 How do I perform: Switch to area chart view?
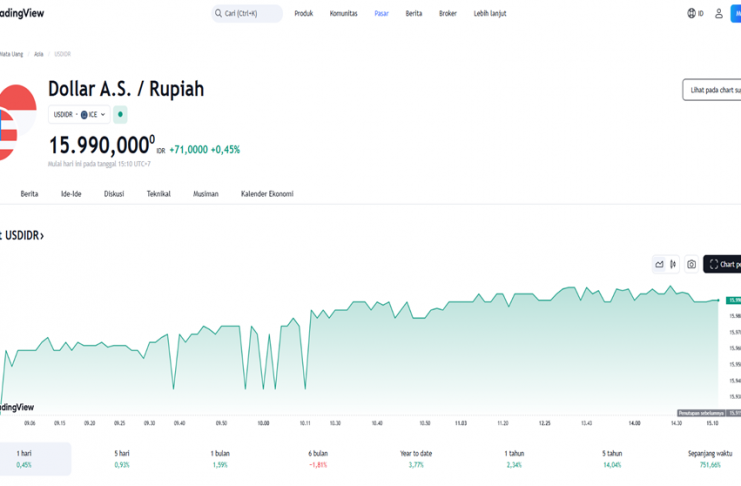[659, 265]
